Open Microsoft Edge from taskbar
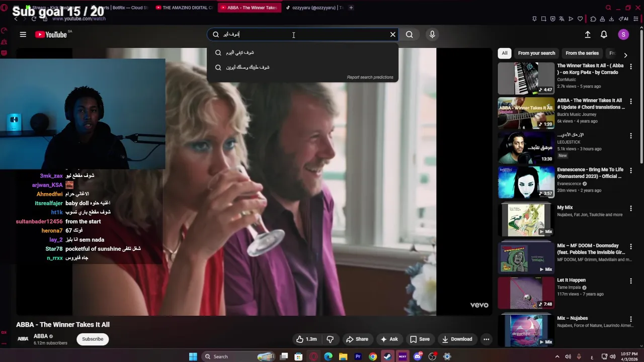 [329, 356]
